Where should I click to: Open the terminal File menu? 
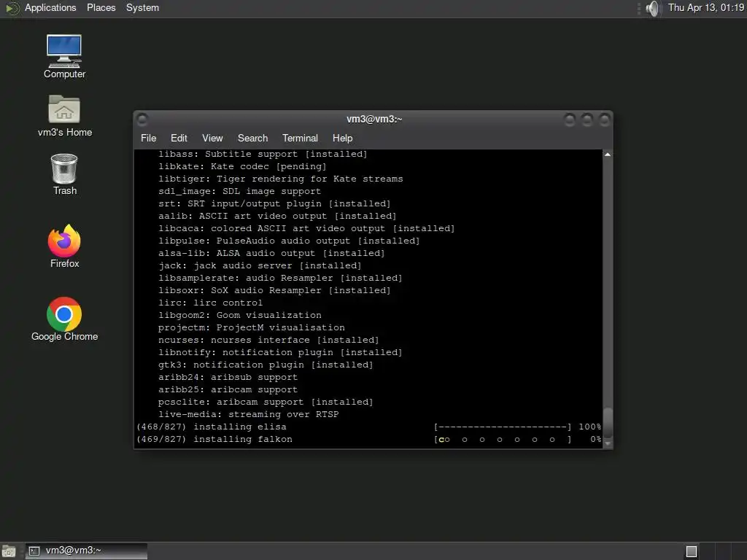[148, 138]
